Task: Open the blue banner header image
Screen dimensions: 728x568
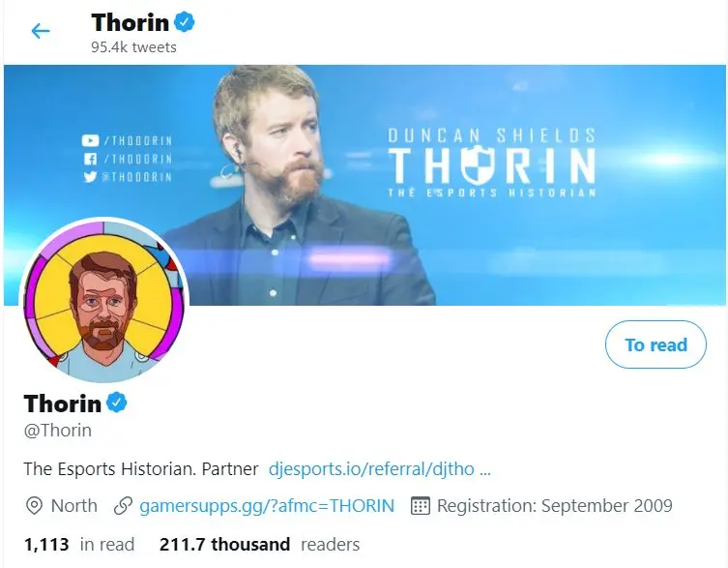Action: [x=364, y=185]
